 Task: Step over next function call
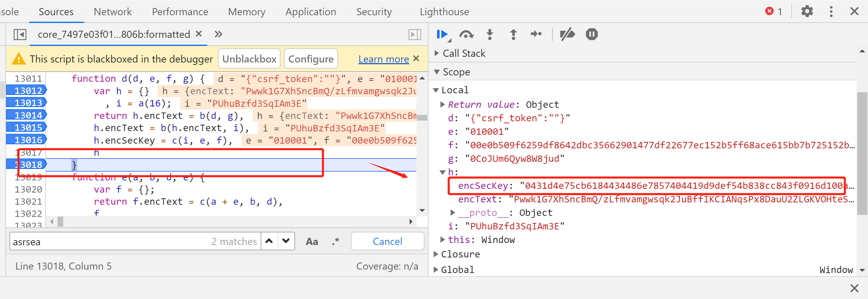point(466,34)
